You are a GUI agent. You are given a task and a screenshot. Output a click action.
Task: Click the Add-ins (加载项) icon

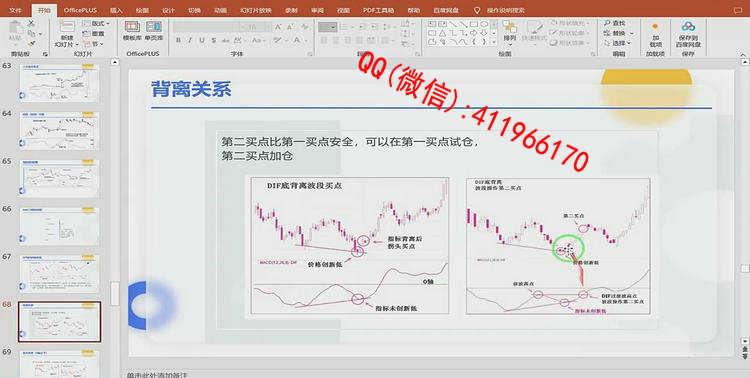click(x=655, y=33)
